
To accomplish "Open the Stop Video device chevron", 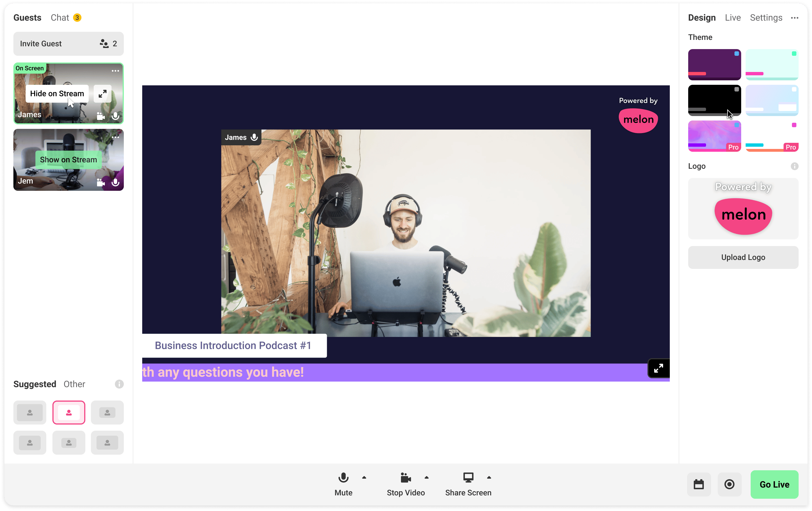I will pyautogui.click(x=426, y=477).
